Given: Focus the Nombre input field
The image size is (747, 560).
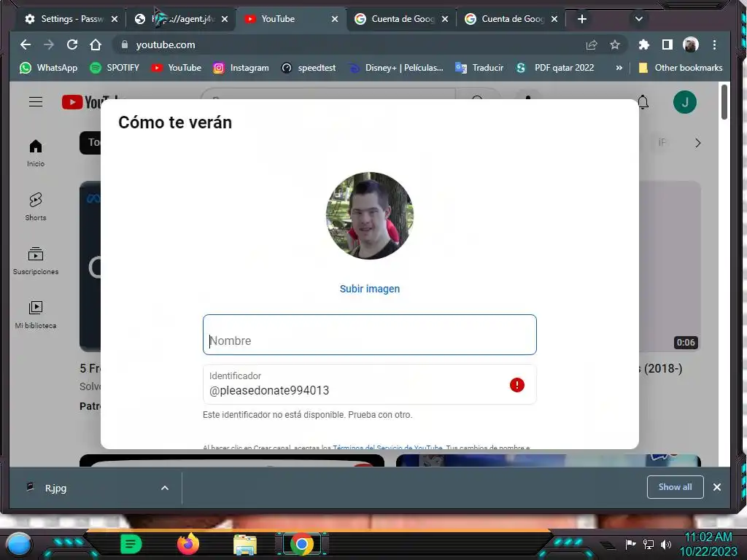Looking at the screenshot, I should (370, 335).
